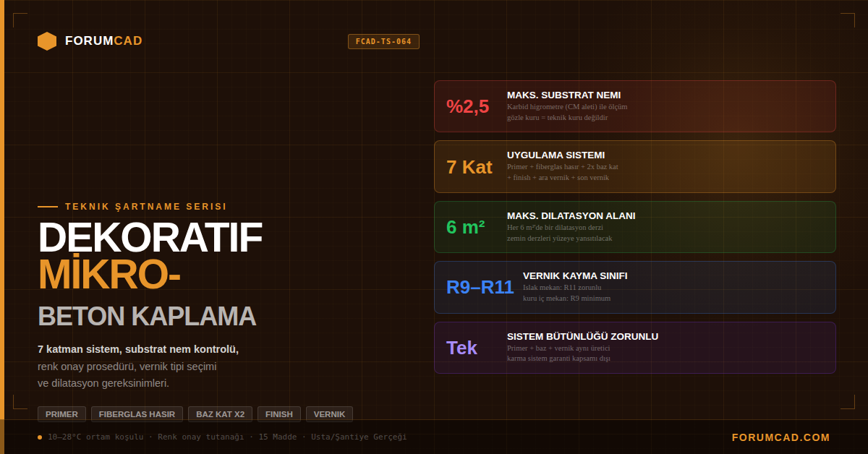This screenshot has height=454, width=868.
Task: Select the BAZ KAT X2 tag
Action: (x=221, y=414)
